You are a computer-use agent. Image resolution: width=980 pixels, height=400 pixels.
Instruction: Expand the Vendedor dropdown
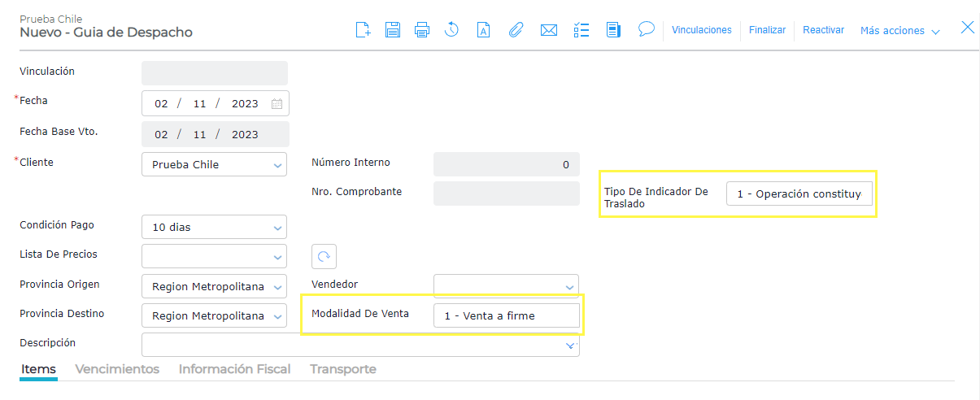tap(569, 286)
